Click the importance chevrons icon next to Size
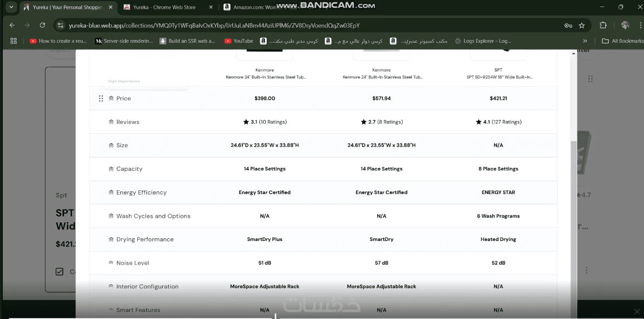 (x=111, y=145)
